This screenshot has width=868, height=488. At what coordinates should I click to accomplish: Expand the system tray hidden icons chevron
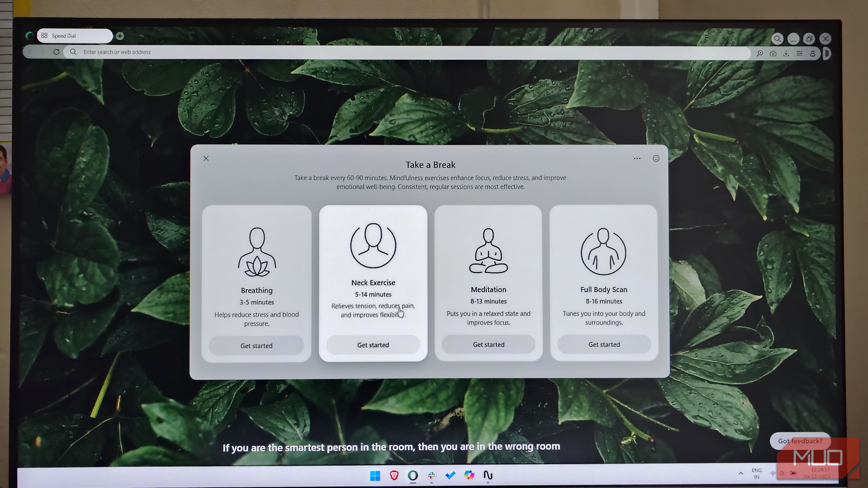[741, 473]
